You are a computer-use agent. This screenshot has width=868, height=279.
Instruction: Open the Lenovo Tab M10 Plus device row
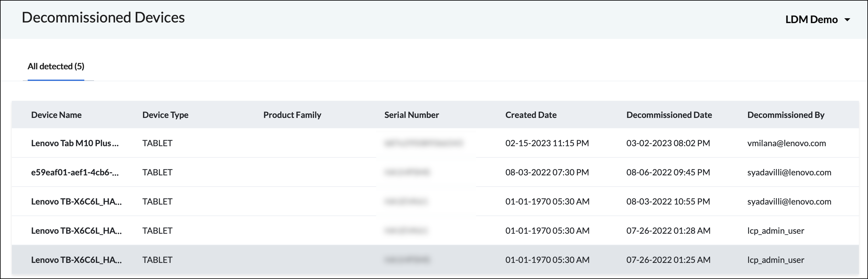75,143
